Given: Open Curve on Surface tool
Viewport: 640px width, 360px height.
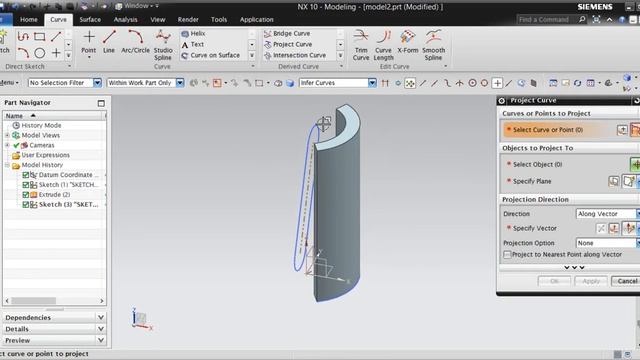Looking at the screenshot, I should tap(211, 55).
